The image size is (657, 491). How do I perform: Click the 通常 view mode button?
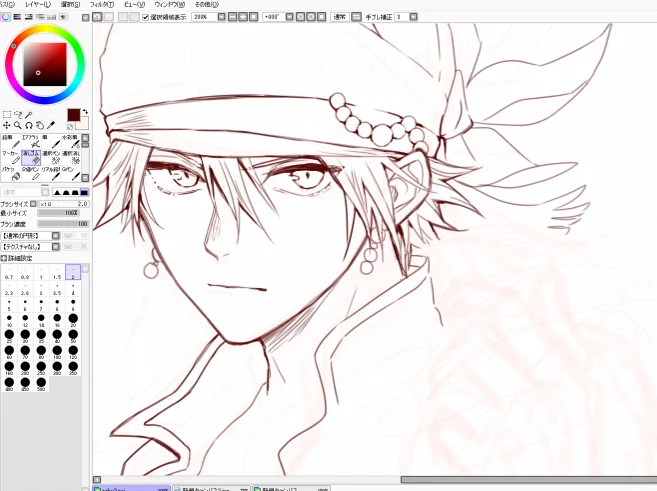339,17
